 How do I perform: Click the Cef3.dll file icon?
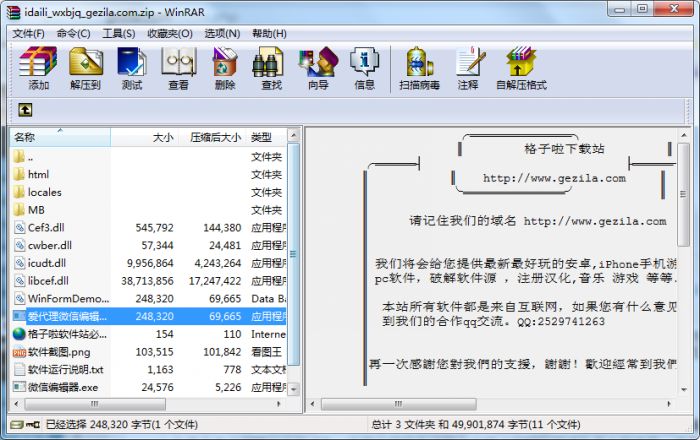click(19, 228)
